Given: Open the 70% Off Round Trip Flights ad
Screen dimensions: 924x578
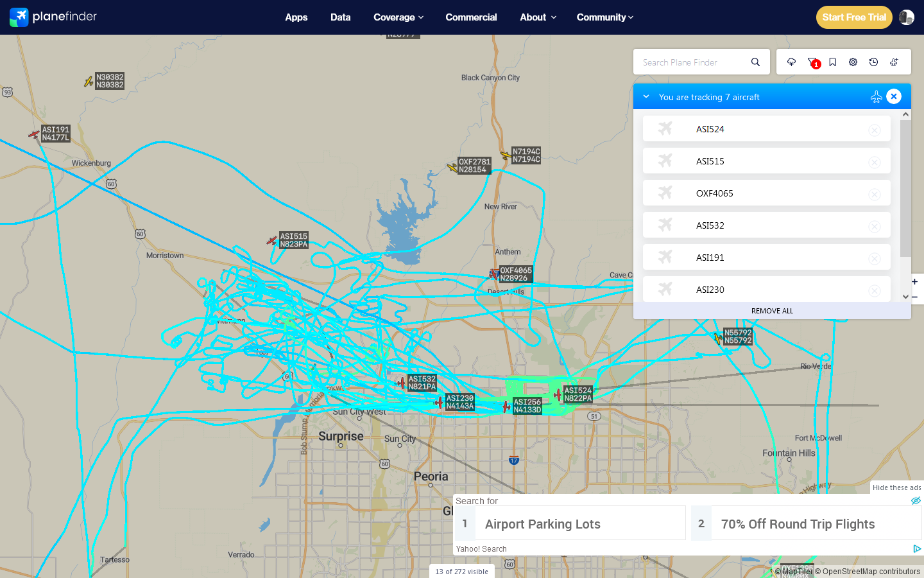Looking at the screenshot, I should pos(807,523).
